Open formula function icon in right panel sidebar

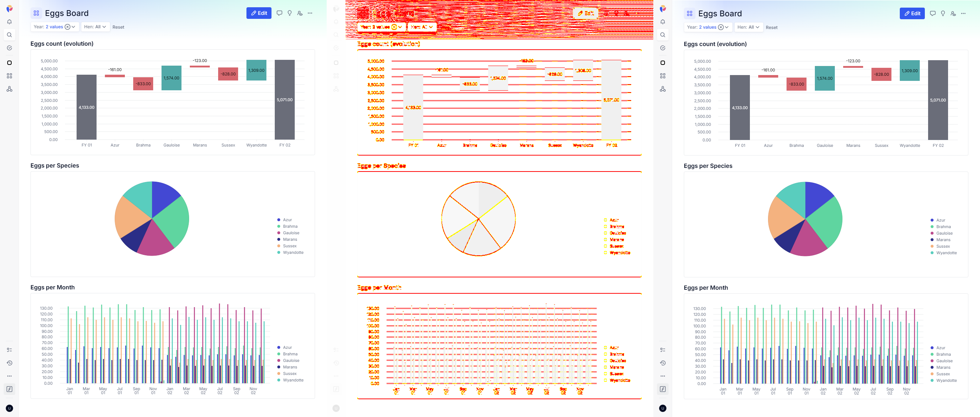click(x=663, y=389)
